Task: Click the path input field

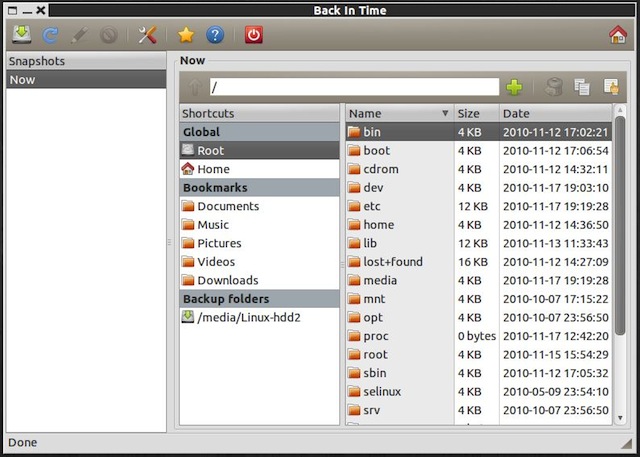Action: 354,87
